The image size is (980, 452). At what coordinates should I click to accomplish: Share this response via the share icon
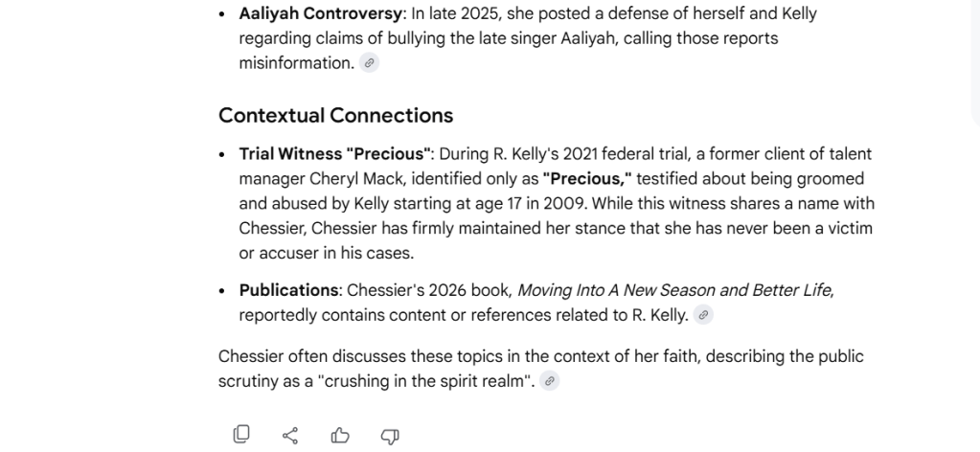tap(290, 436)
